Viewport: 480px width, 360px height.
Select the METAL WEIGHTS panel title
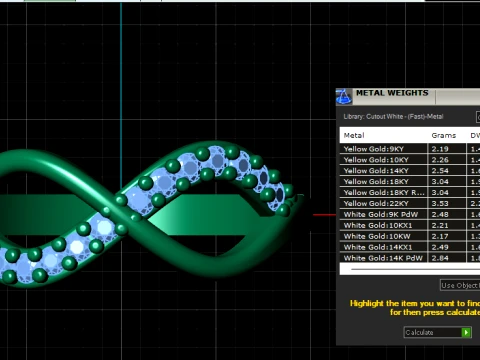pos(392,93)
